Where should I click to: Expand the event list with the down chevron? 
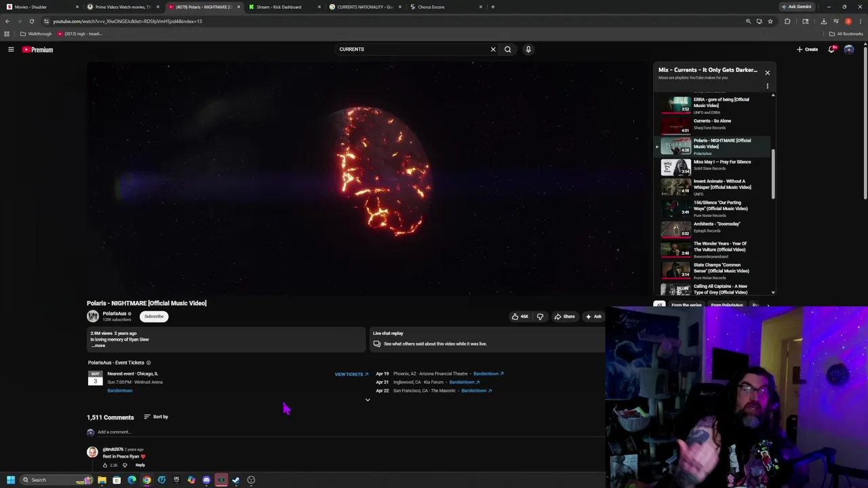click(368, 400)
